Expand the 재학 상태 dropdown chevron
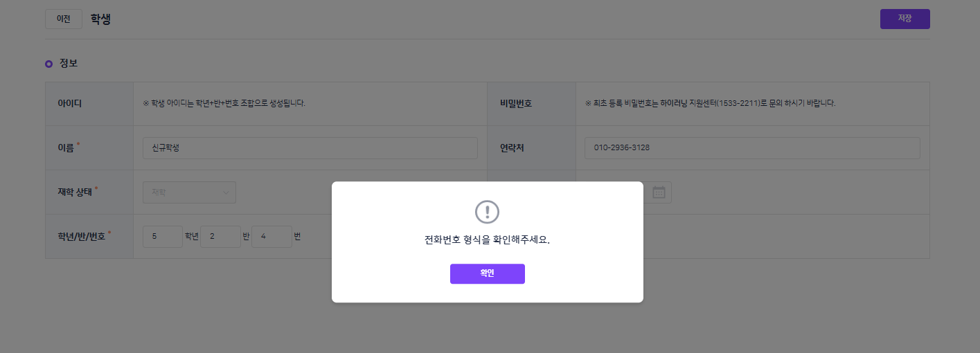980x353 pixels. pyautogui.click(x=226, y=192)
